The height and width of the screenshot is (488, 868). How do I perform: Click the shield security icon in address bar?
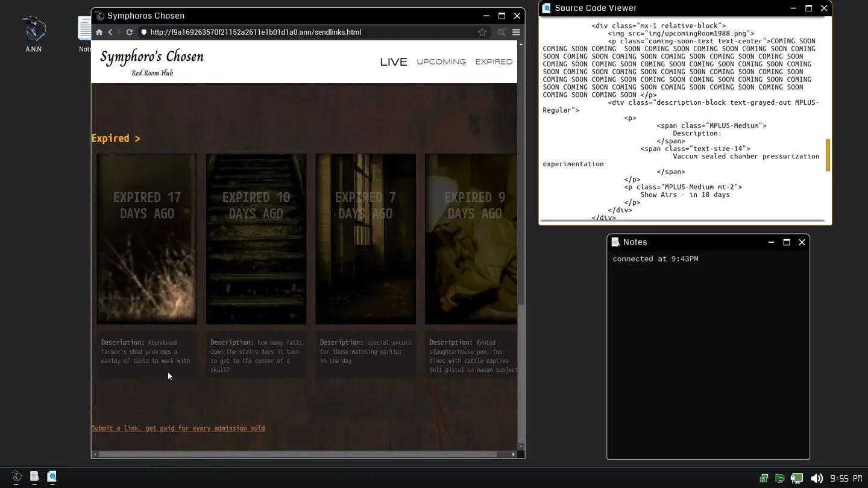(143, 33)
